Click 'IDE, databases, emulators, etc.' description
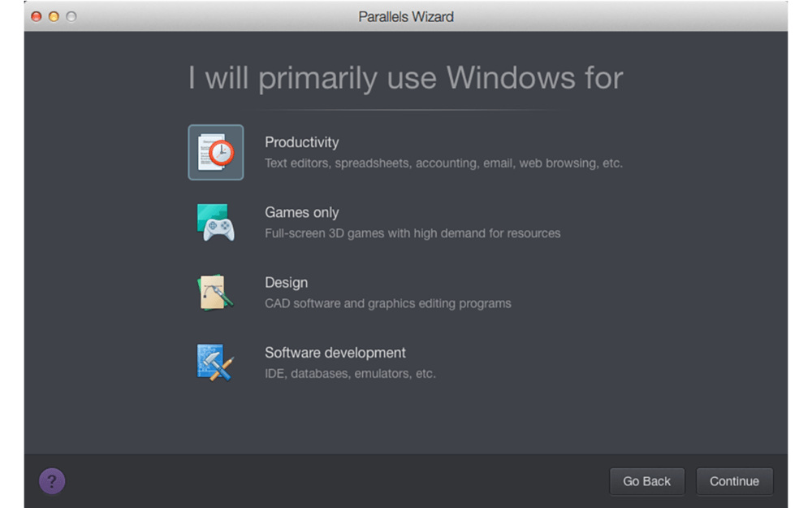812x508 pixels. coord(350,373)
